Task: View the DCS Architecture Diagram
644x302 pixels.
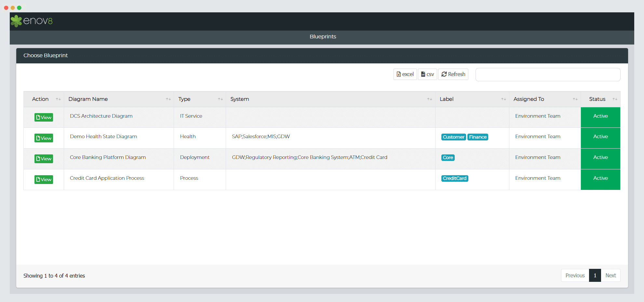Action: [44, 117]
